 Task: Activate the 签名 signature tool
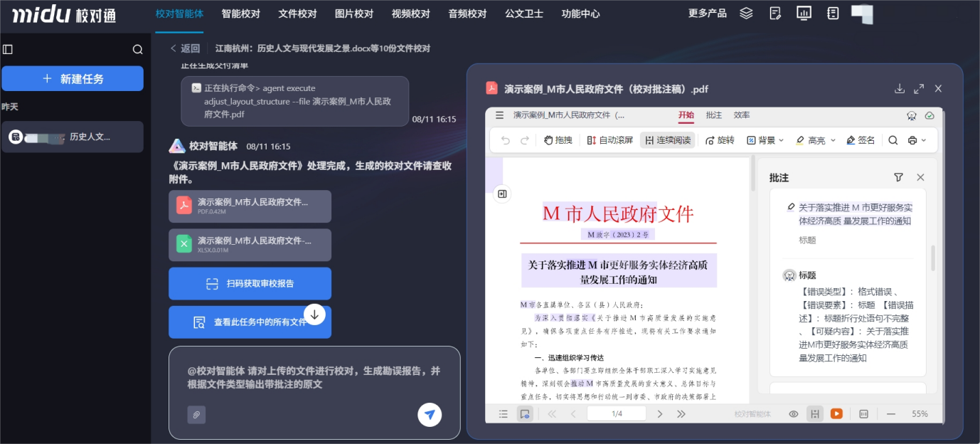pyautogui.click(x=860, y=140)
